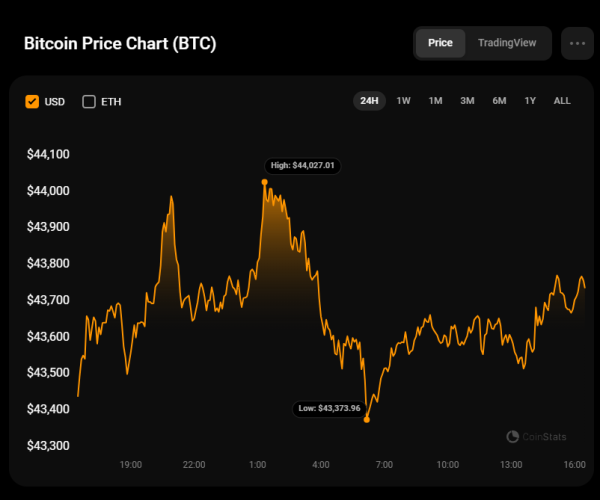Select the 1M time range

[x=435, y=101]
